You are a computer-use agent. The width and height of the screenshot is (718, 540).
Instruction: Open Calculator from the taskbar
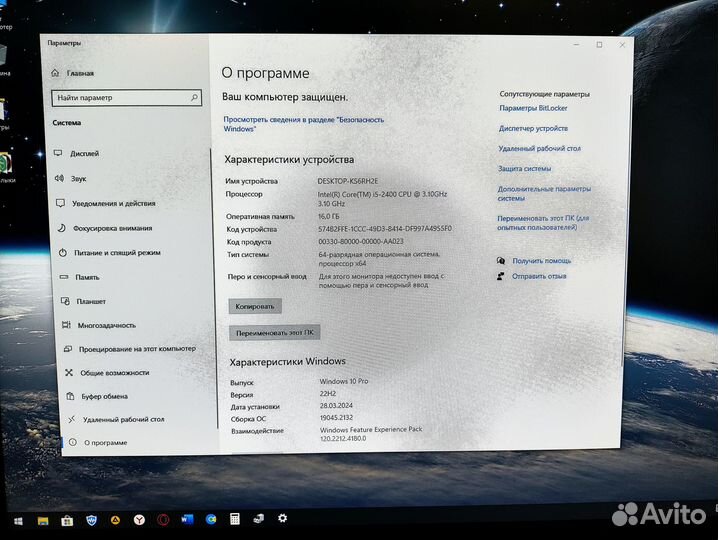(234, 518)
